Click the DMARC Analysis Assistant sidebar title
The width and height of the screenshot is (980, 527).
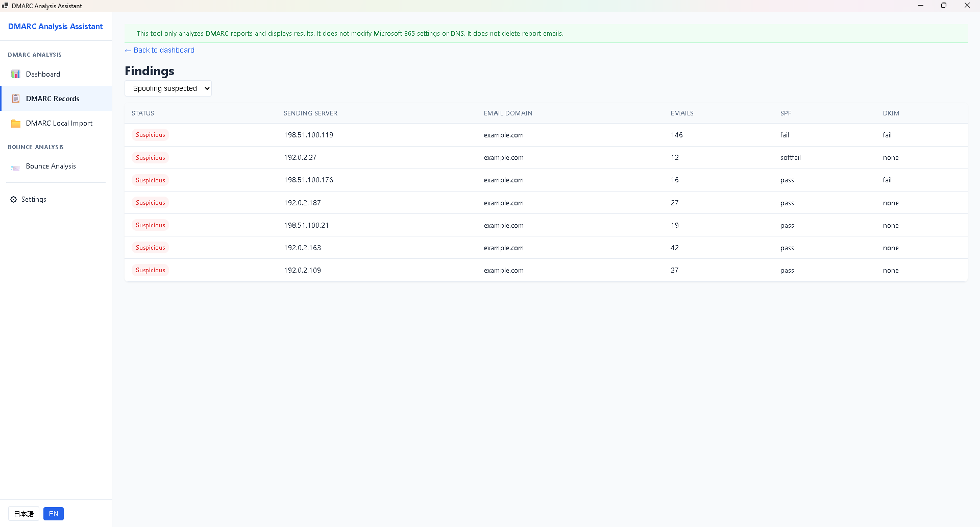[x=55, y=26]
